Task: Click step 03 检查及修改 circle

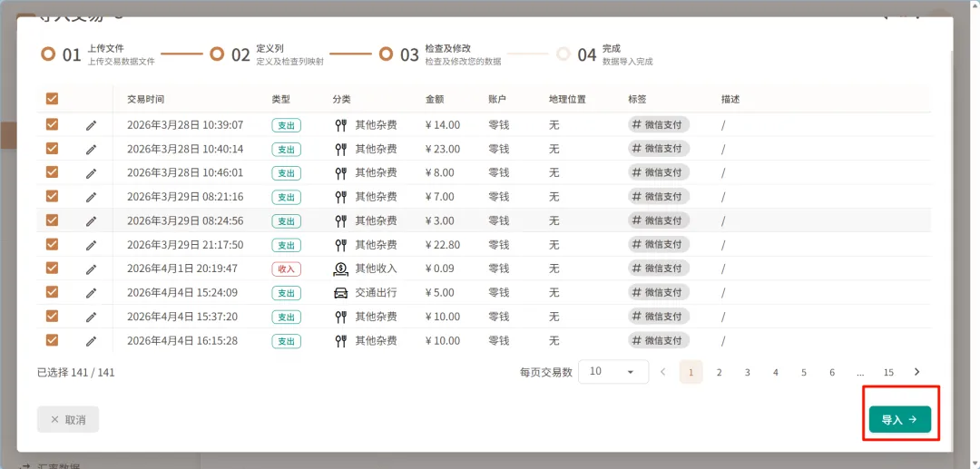Action: point(386,54)
